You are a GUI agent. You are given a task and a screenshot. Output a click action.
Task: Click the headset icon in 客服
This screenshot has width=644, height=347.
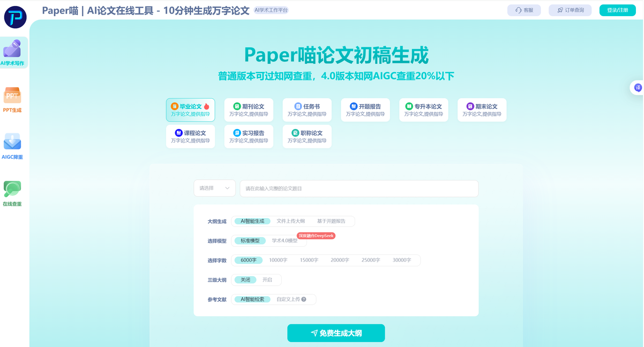(518, 10)
